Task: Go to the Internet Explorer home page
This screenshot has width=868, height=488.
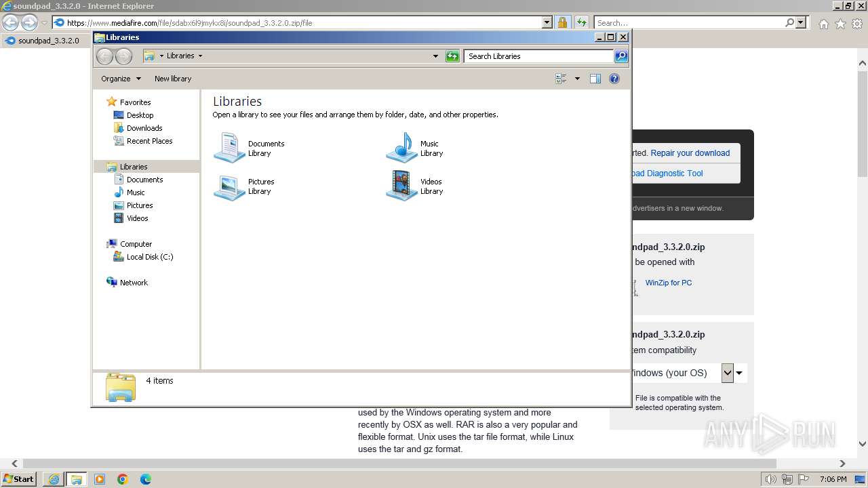Action: click(823, 24)
